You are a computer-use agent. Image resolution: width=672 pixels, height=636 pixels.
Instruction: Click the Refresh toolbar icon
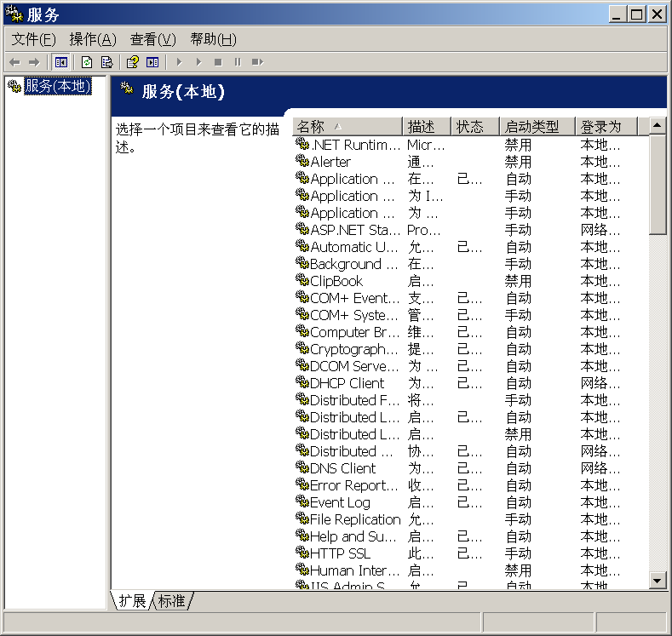[87, 62]
